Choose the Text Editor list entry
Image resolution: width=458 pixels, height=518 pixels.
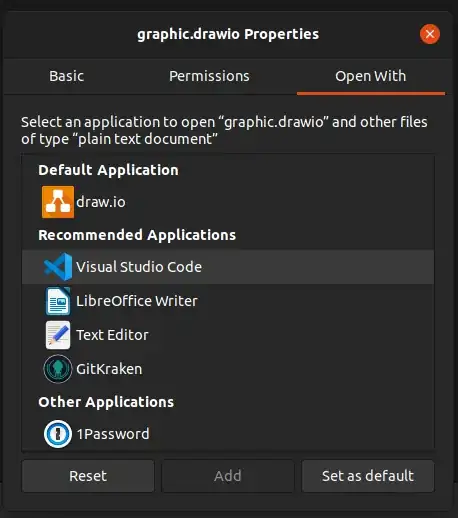[228, 335]
